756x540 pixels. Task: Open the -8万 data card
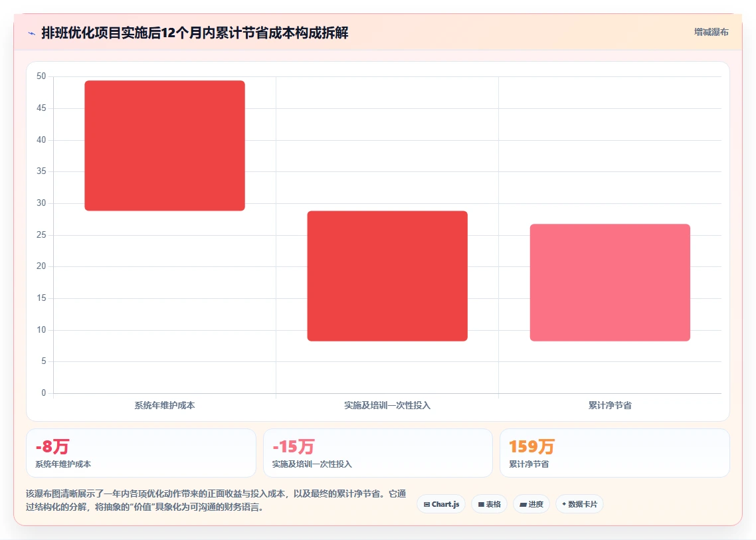point(141,453)
